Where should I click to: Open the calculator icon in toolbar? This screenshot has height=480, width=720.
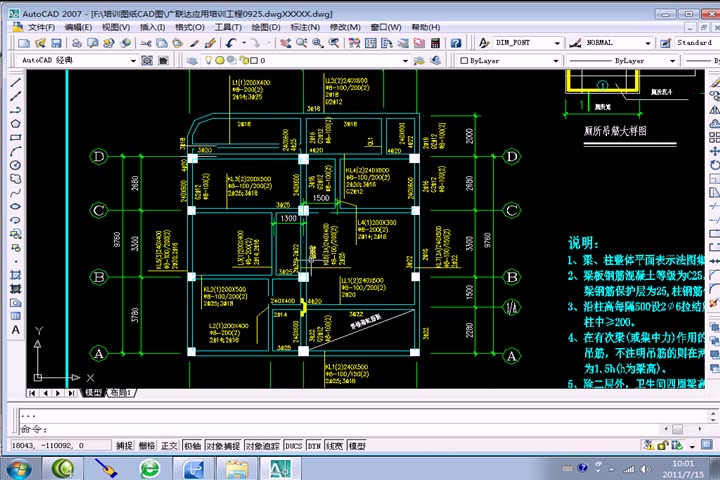pos(435,43)
